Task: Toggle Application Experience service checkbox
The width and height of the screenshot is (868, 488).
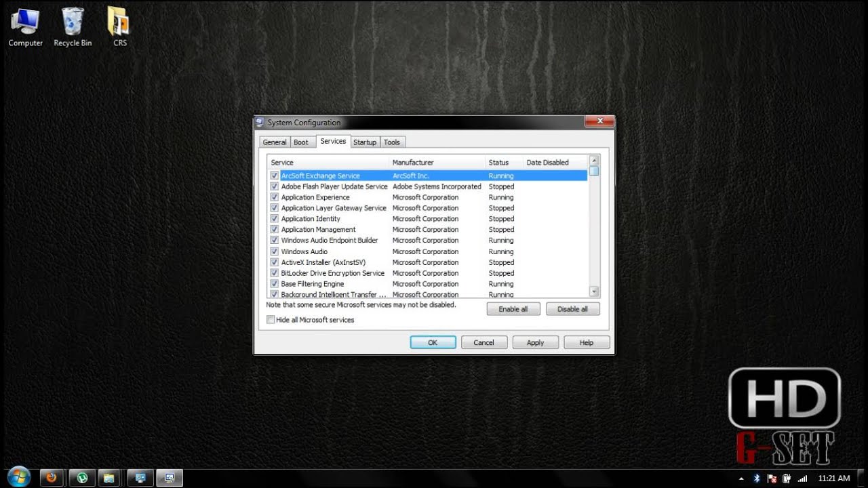Action: [275, 197]
